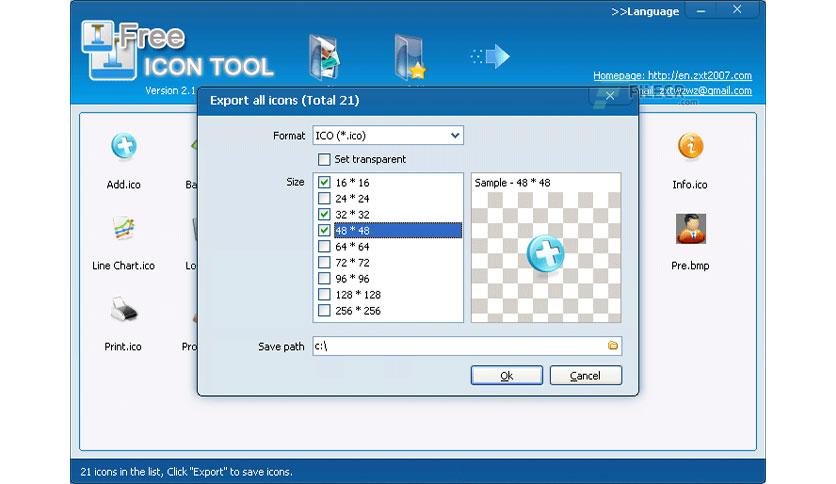
Task: Select the Info.ico orange icon
Action: tap(690, 146)
